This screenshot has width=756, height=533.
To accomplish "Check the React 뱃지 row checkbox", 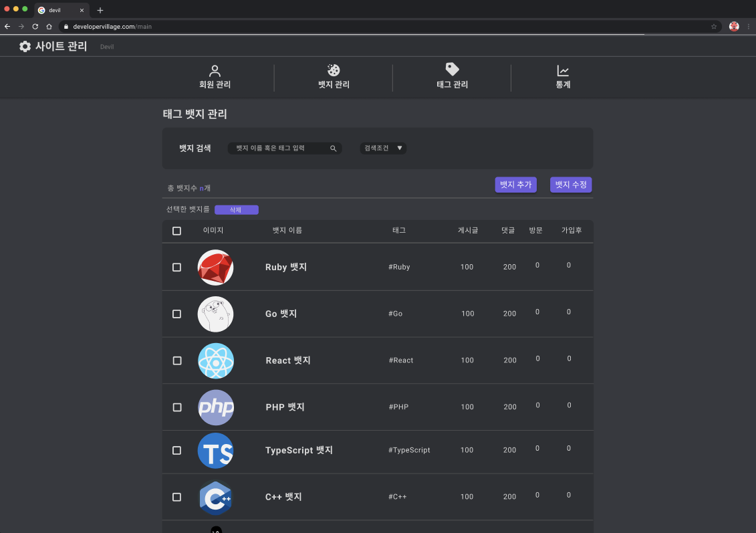I will [x=177, y=361].
